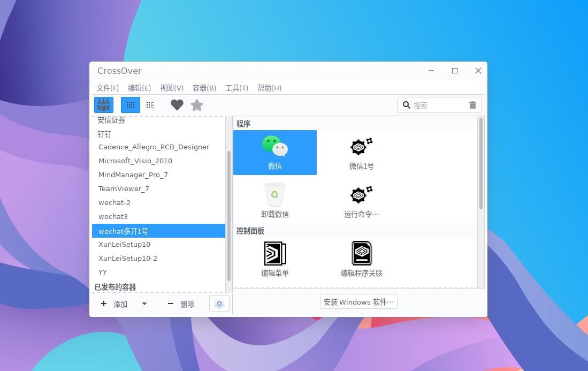The image size is (588, 371).
Task: Select the wechat3 bottle in sidebar
Action: [x=113, y=216]
